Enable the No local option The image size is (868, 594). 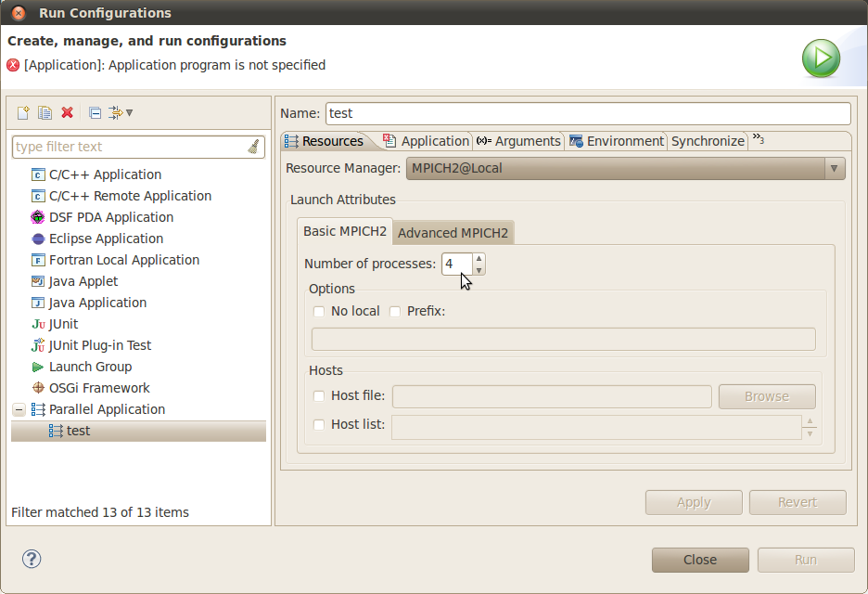[x=319, y=312]
